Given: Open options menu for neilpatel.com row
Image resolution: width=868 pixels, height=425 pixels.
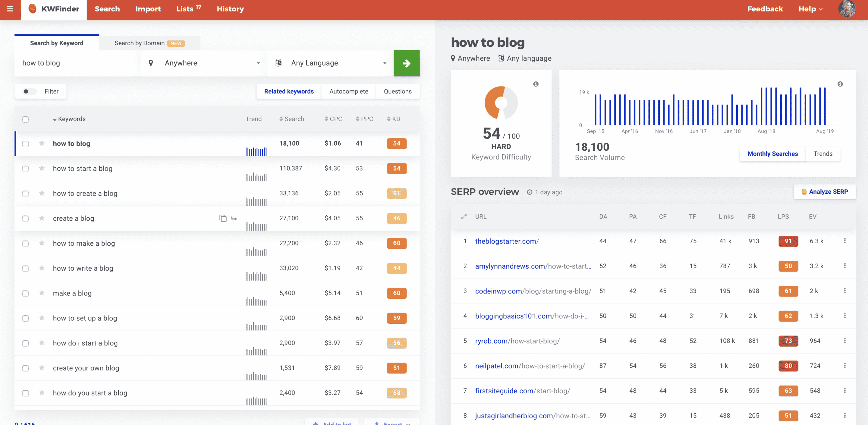Looking at the screenshot, I should coord(845,366).
